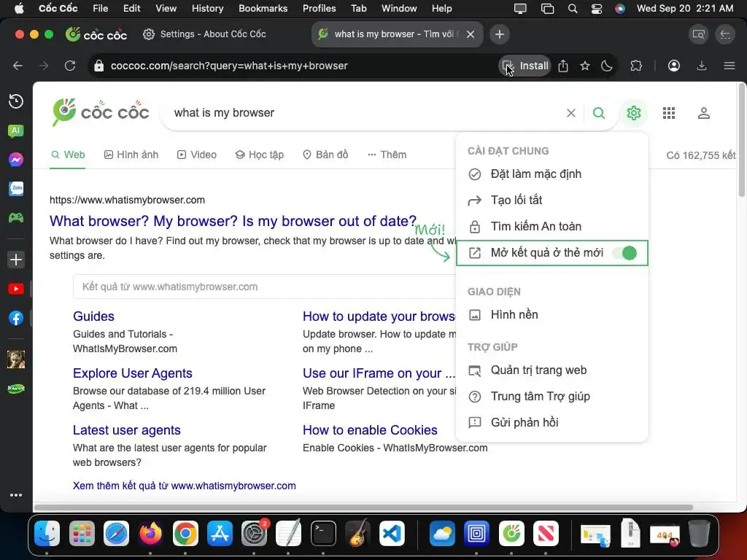Toggle dark mode moon icon
This screenshot has height=560, width=747.
coord(606,66)
